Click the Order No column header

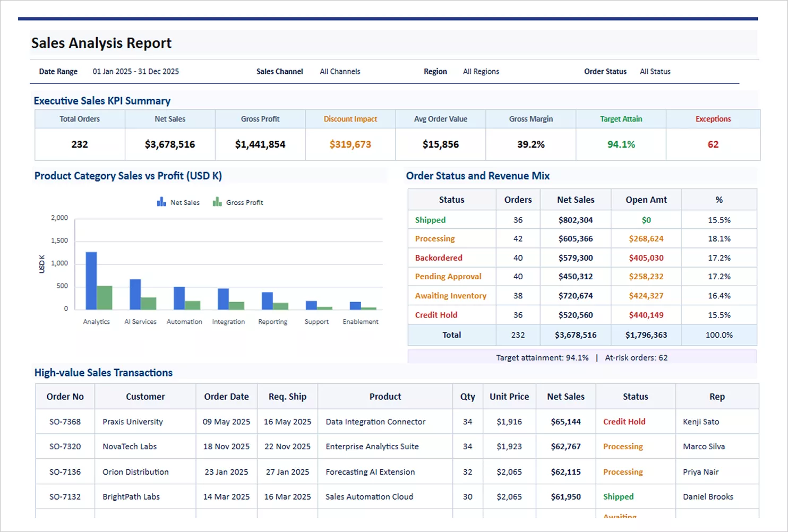tap(65, 397)
